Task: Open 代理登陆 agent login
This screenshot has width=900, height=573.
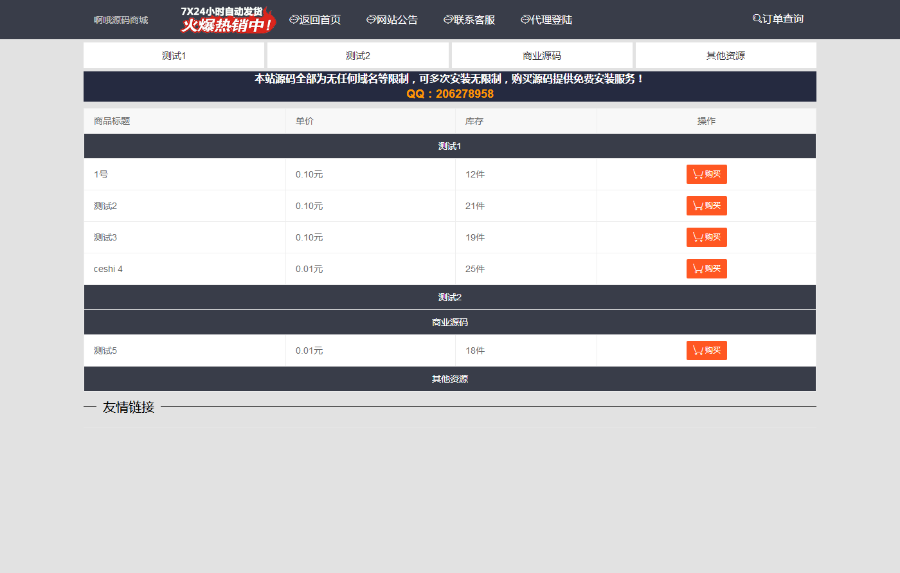Action: point(546,20)
